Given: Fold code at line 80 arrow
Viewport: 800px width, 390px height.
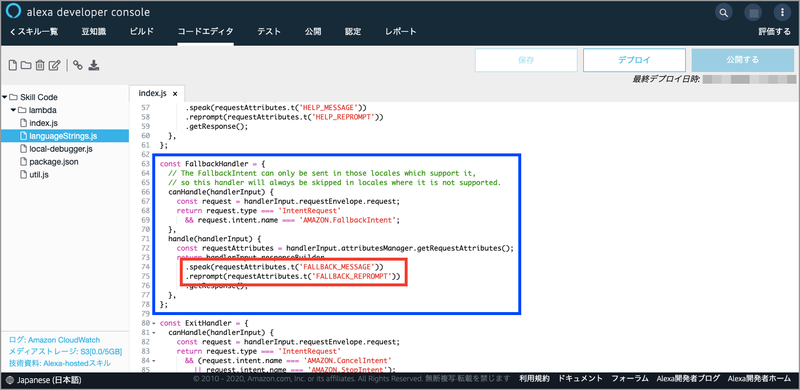Looking at the screenshot, I should point(154,324).
